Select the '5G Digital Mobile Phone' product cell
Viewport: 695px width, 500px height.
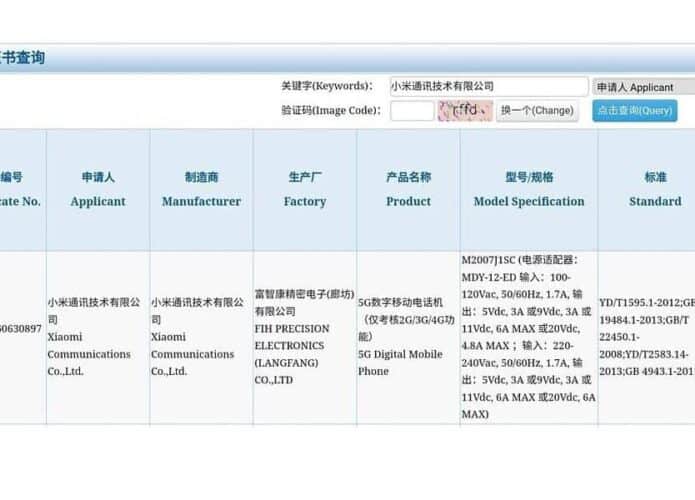click(408, 337)
